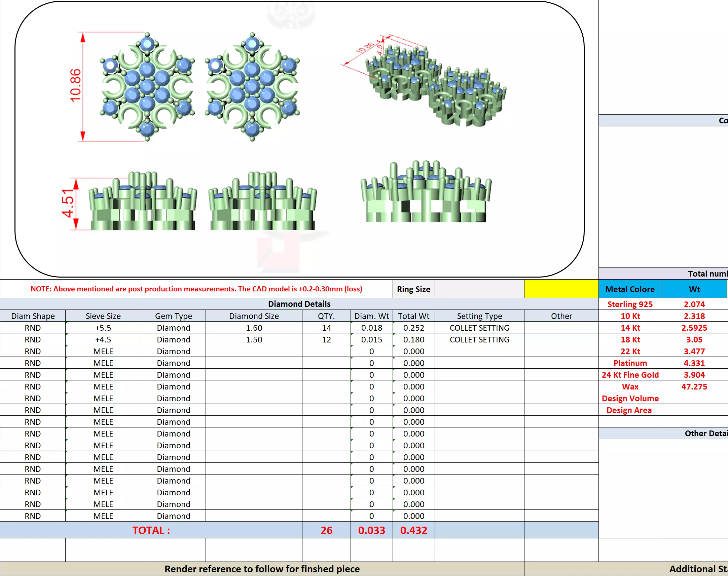Click the Setting Type column header
Image resolution: width=728 pixels, height=576 pixels.
(479, 316)
